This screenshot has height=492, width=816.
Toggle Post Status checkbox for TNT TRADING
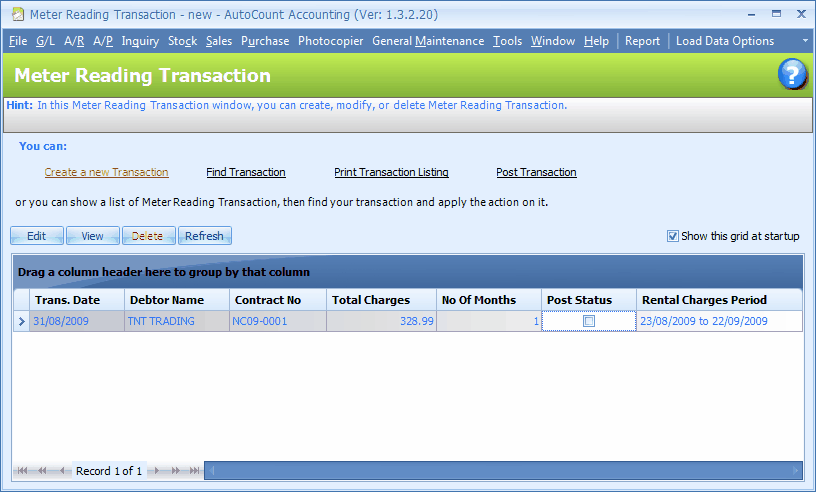coord(589,321)
